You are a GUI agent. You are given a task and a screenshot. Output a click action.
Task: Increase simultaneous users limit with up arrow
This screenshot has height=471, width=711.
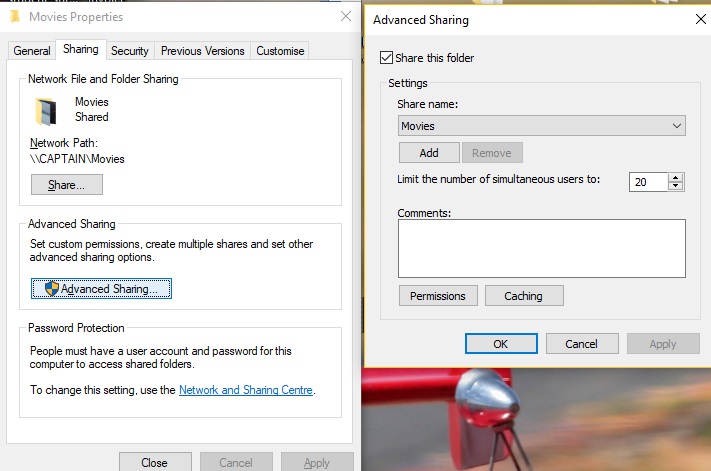tap(676, 177)
